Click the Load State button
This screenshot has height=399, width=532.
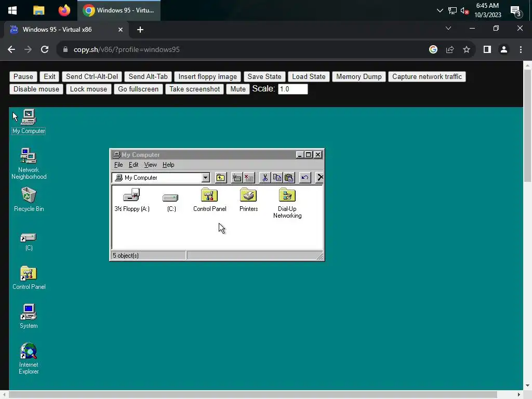pos(309,77)
